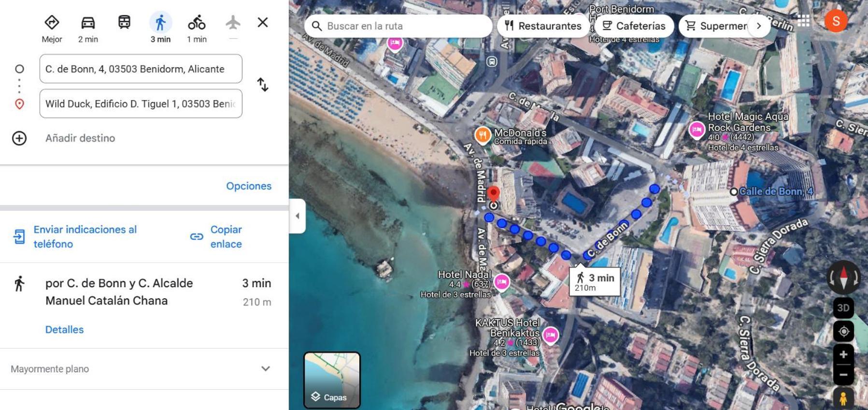The image size is (868, 410).
Task: Filter by Restaurantes chip
Action: coord(543,26)
